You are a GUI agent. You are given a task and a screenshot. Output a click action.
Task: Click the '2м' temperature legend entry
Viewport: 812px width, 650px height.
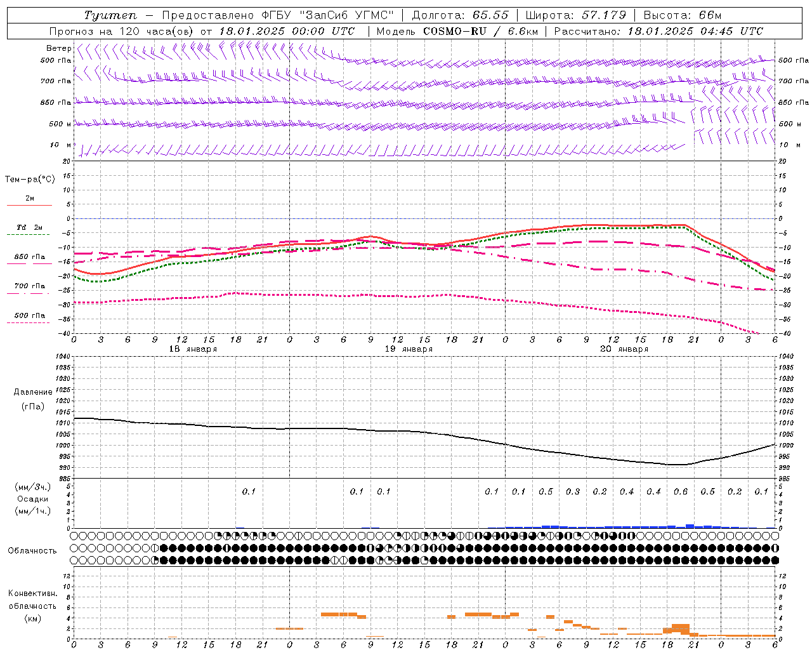coord(30,199)
